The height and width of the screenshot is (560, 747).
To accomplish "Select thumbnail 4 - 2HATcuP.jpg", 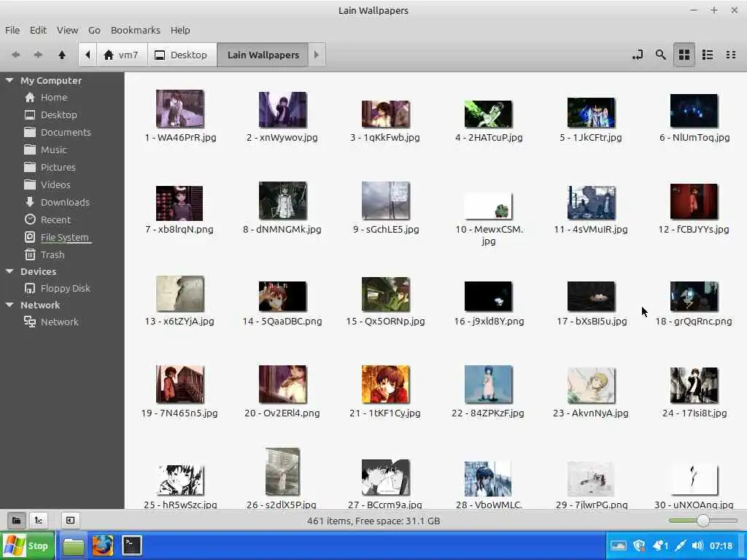I will (x=488, y=114).
